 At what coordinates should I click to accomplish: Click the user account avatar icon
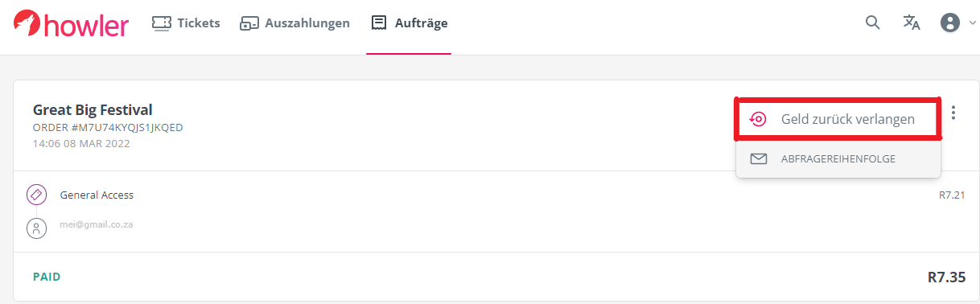pyautogui.click(x=951, y=23)
